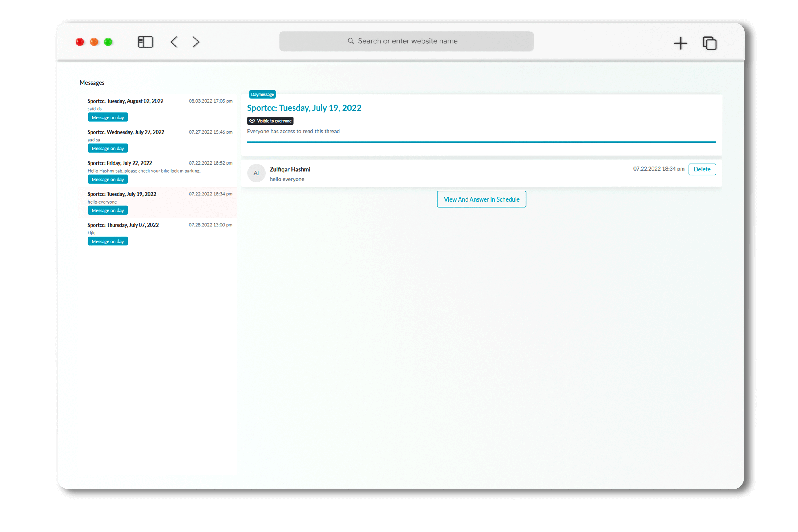
Task: Click the search magnifier icon in the address bar
Action: pyautogui.click(x=351, y=41)
